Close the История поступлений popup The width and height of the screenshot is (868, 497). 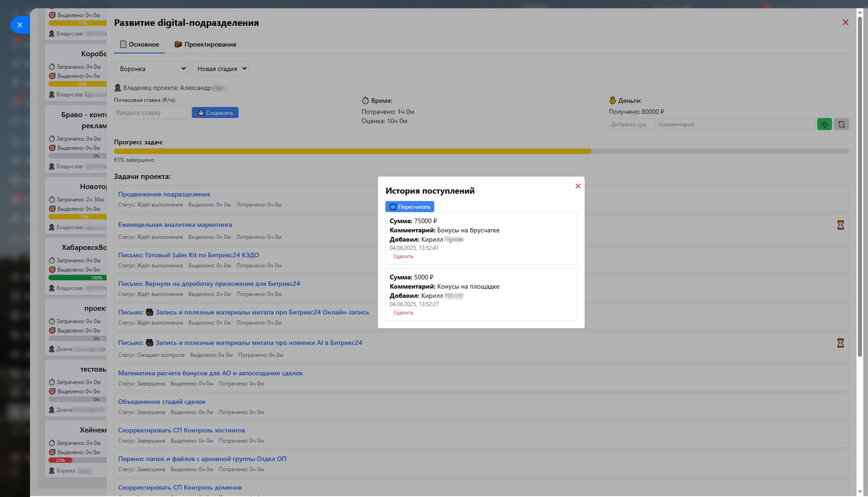[x=578, y=186]
